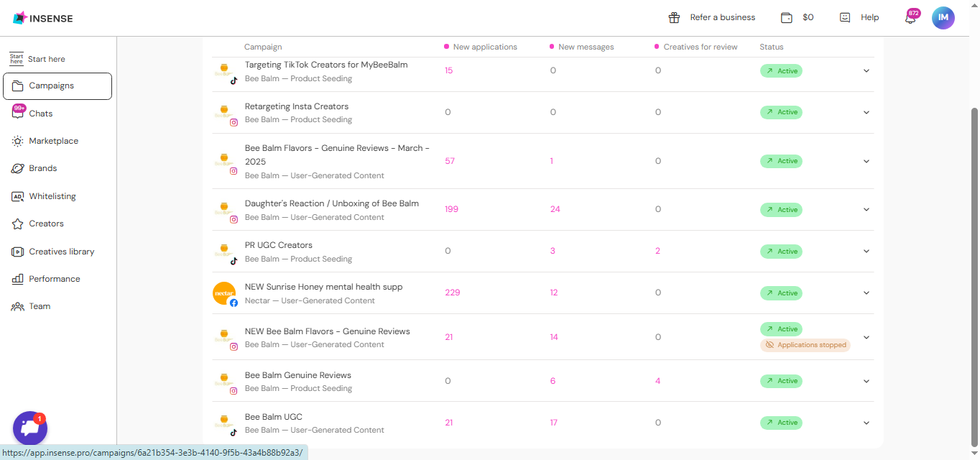Click the Whitelisting AD icon
Viewport: 980px width, 460px height.
pos(18,196)
